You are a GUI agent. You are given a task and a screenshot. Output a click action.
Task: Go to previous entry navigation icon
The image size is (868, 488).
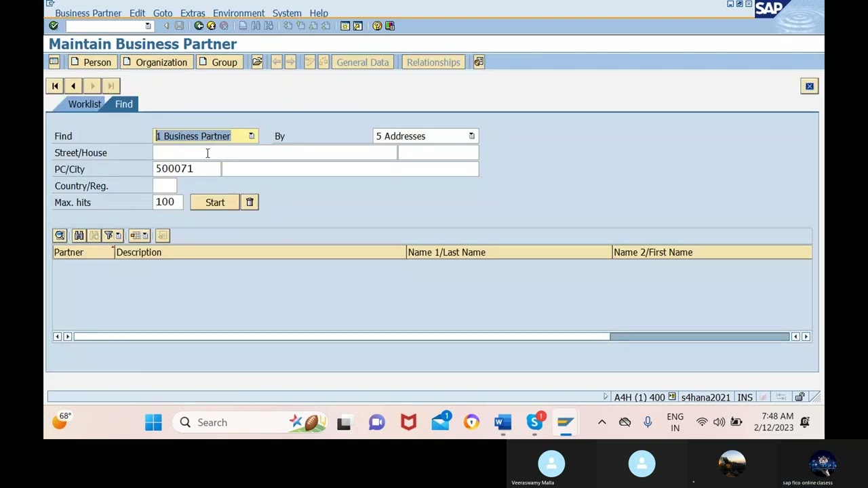[x=73, y=86]
